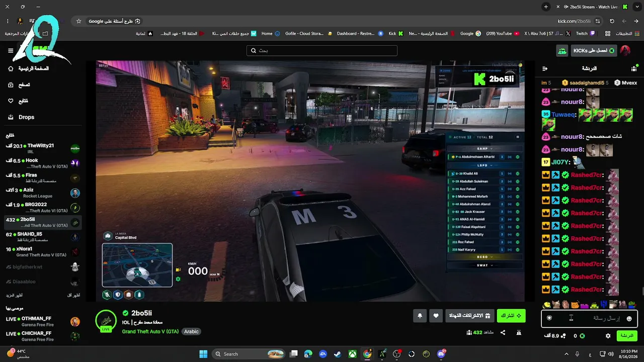Select the 2bo5li Stream browser tab
This screenshot has width=644, height=362.
point(593,7)
